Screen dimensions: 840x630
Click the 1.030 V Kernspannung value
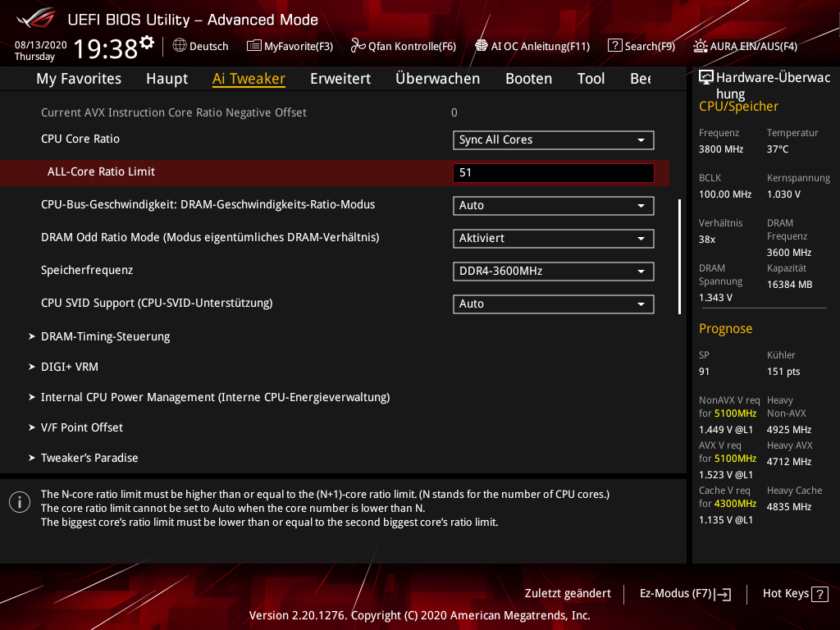coord(783,194)
